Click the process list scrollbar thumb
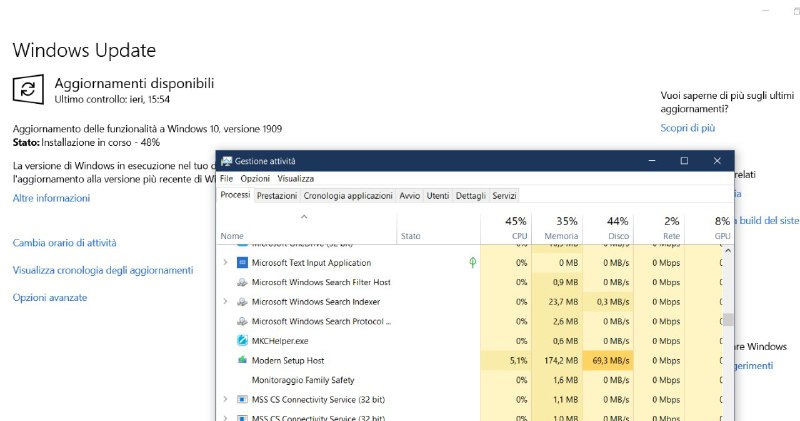This screenshot has height=421, width=800. pyautogui.click(x=728, y=319)
